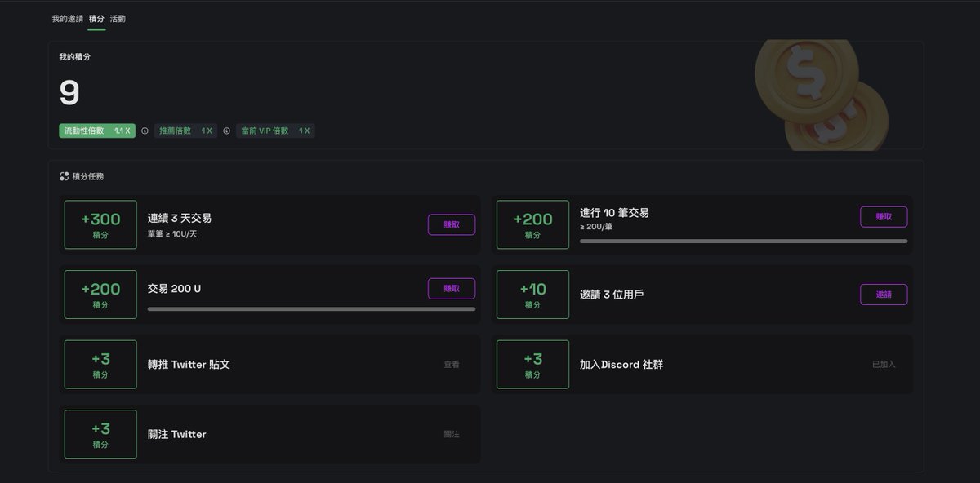Select the 積分 tab
980x483 pixels.
(x=96, y=19)
